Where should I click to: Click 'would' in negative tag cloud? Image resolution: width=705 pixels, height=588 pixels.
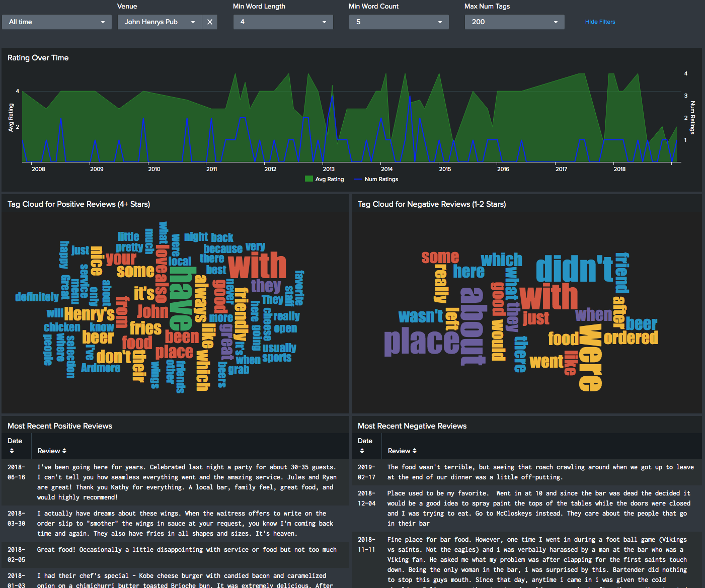point(498,340)
